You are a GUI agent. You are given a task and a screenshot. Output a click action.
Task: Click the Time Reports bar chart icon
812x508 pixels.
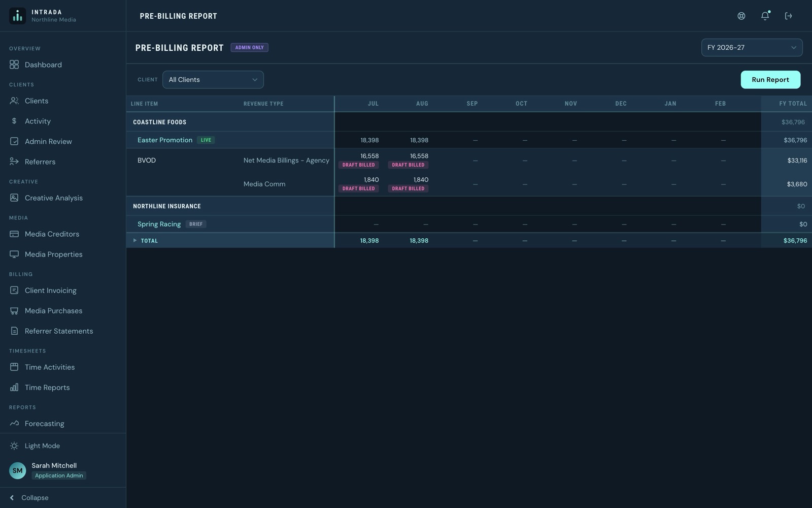(x=14, y=387)
